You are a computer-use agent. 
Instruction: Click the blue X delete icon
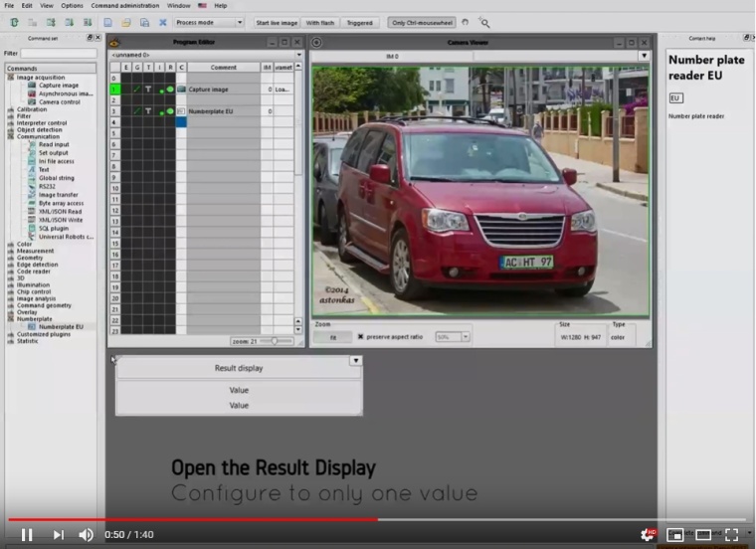(162, 22)
